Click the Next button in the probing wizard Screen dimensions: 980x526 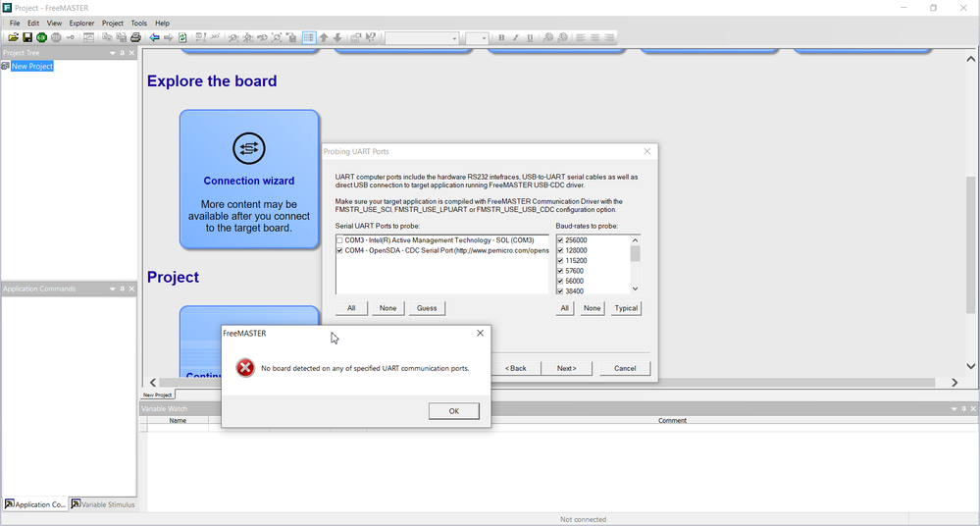click(566, 368)
